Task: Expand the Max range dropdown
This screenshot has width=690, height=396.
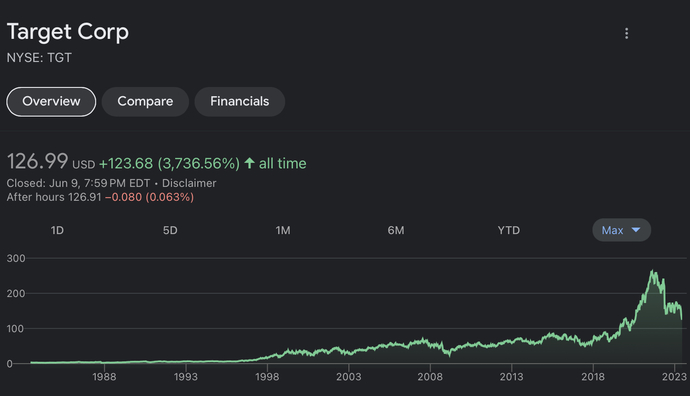Action: 621,230
